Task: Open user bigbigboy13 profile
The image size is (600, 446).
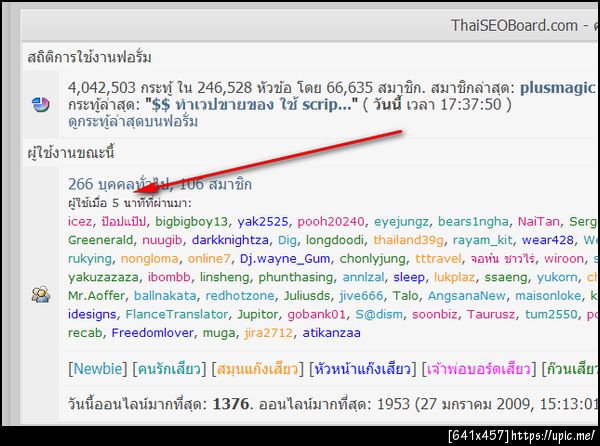Action: [x=191, y=221]
